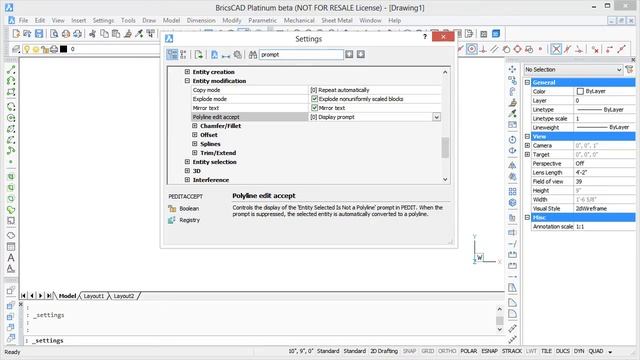Toggle POLAR in the status bar
Image resolution: width=640 pixels, height=360 pixels.
pyautogui.click(x=469, y=351)
